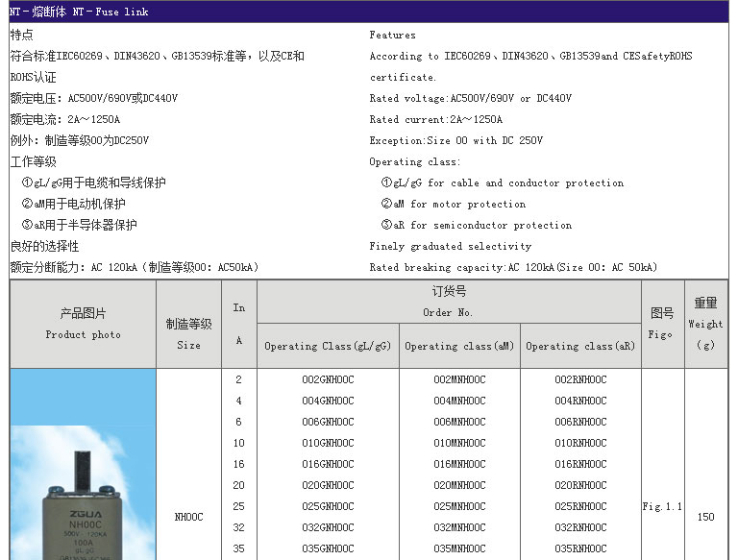Click the NH00C size cell

[x=188, y=517]
